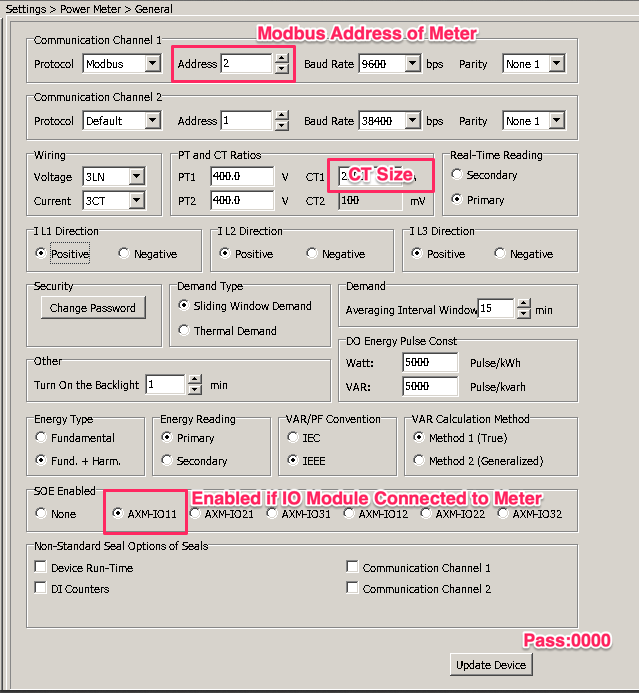Image resolution: width=639 pixels, height=693 pixels.
Task: Select Secondary under Energy Reading
Action: 194,461
